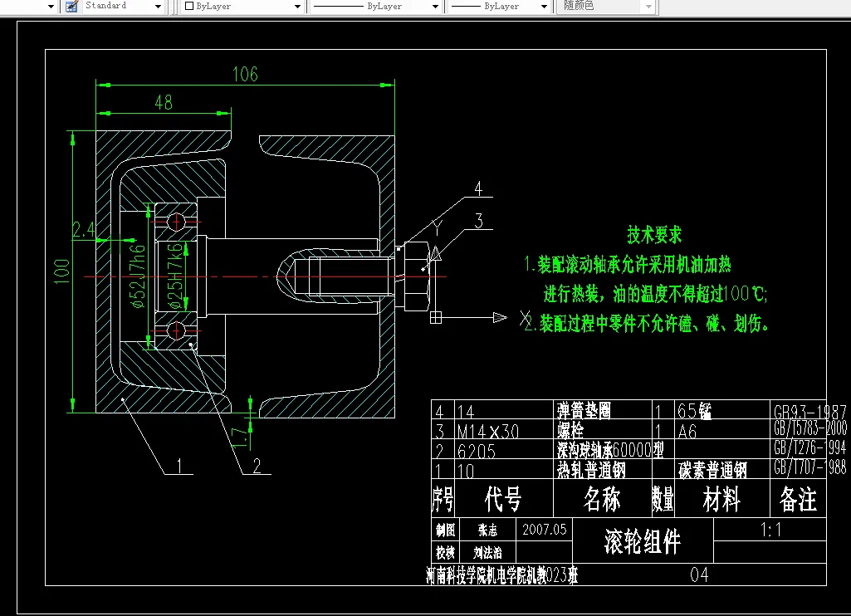Select note line 进行热装，油的温度不得超过100℃
851x616 pixels.
point(655,294)
